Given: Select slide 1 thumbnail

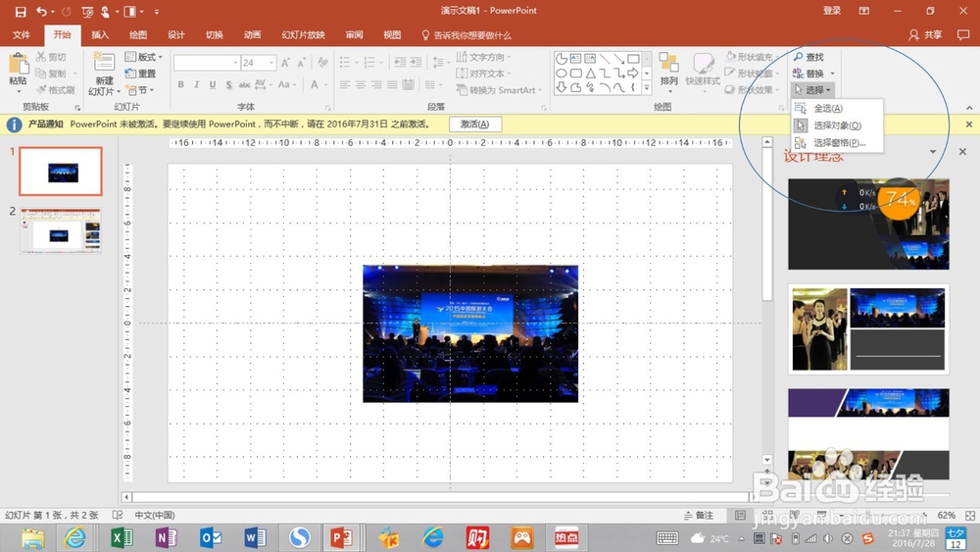Looking at the screenshot, I should [x=61, y=172].
